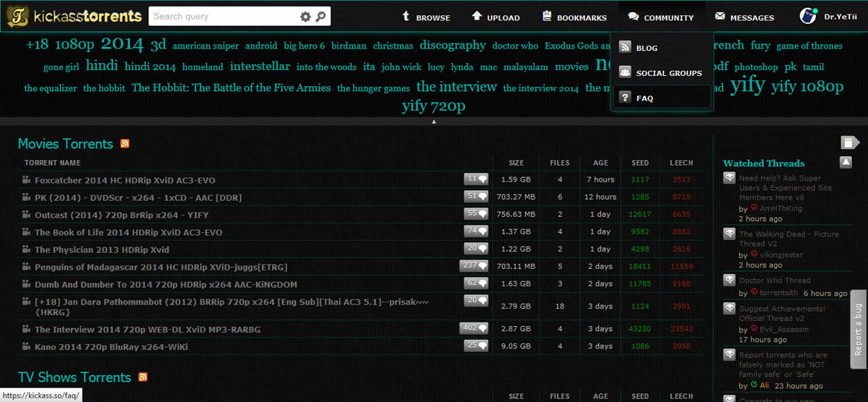Open Messages from top bar
This screenshot has height=402, width=868.
point(744,17)
